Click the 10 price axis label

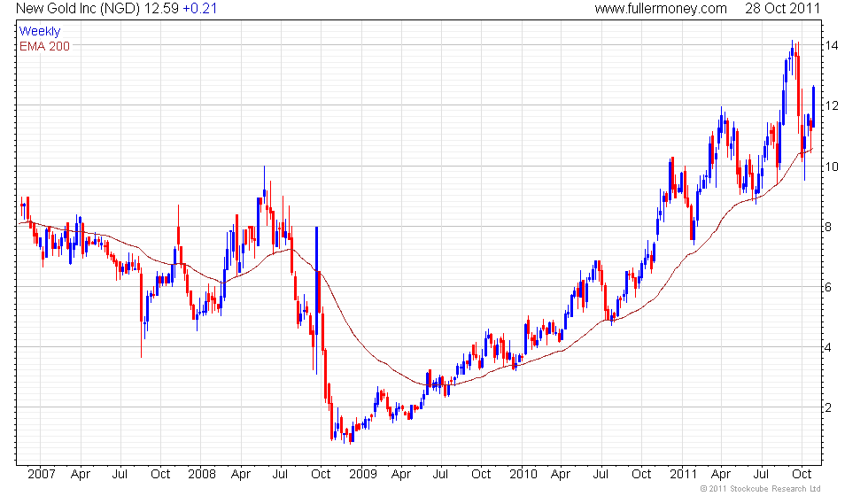(x=831, y=167)
